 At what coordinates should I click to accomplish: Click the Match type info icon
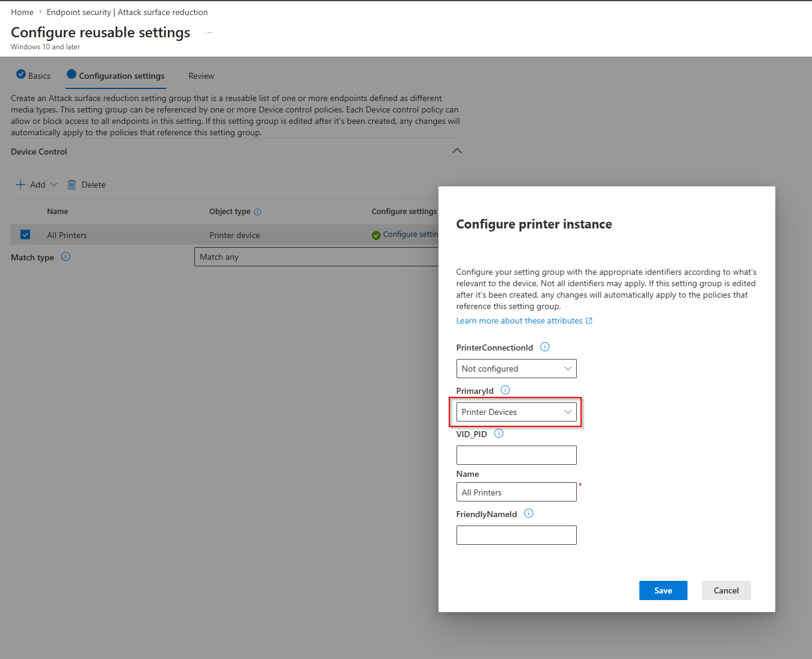coord(66,257)
